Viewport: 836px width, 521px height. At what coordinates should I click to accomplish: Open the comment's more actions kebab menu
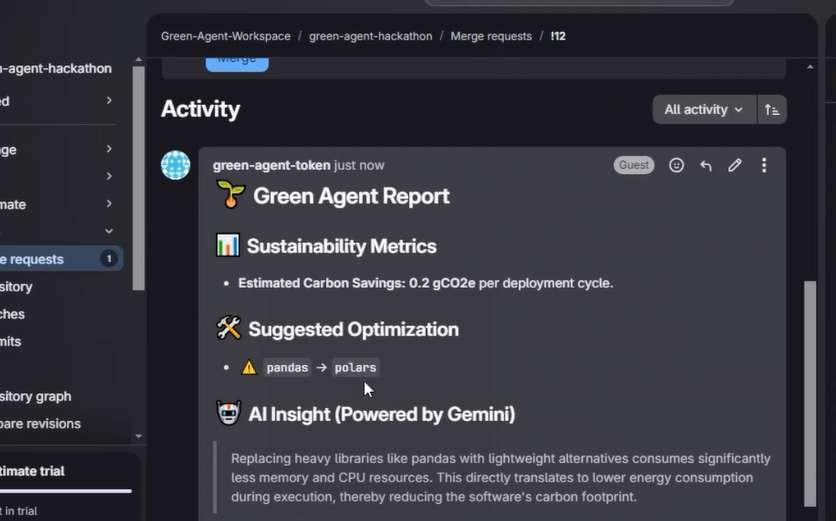pyautogui.click(x=764, y=165)
